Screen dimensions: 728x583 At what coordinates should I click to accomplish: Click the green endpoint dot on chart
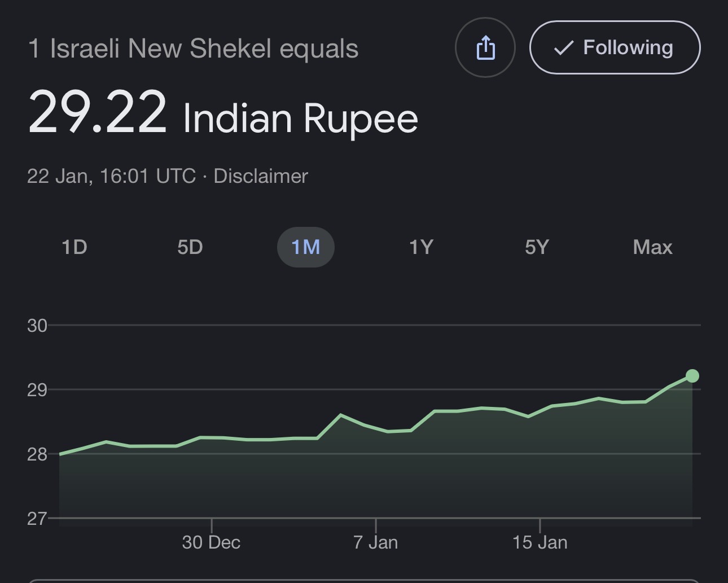[x=692, y=376]
